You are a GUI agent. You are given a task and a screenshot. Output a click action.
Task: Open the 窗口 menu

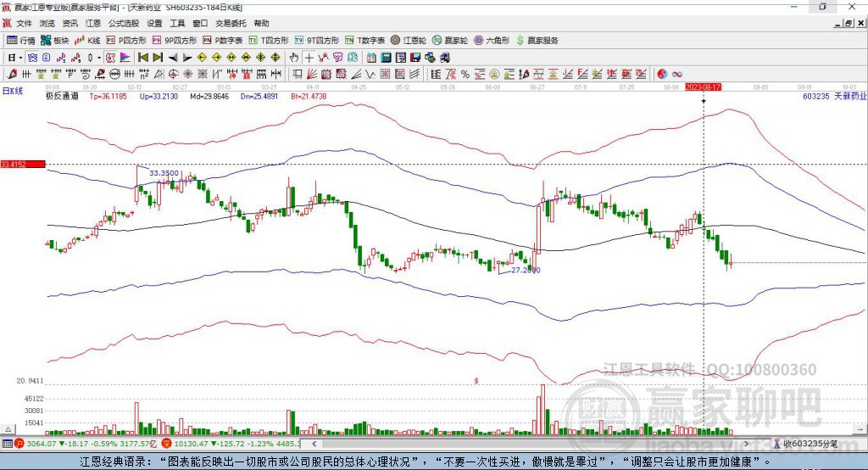click(200, 23)
